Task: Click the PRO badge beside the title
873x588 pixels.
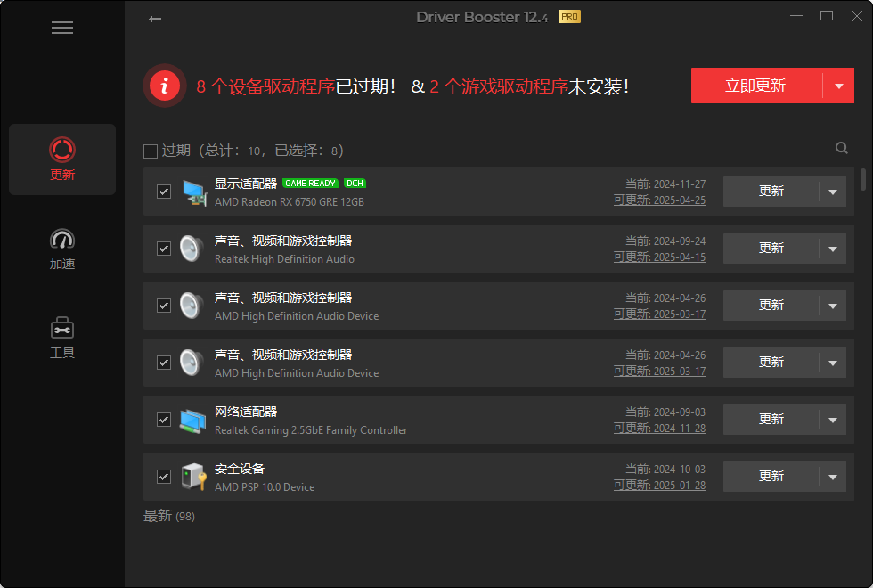Action: (568, 16)
